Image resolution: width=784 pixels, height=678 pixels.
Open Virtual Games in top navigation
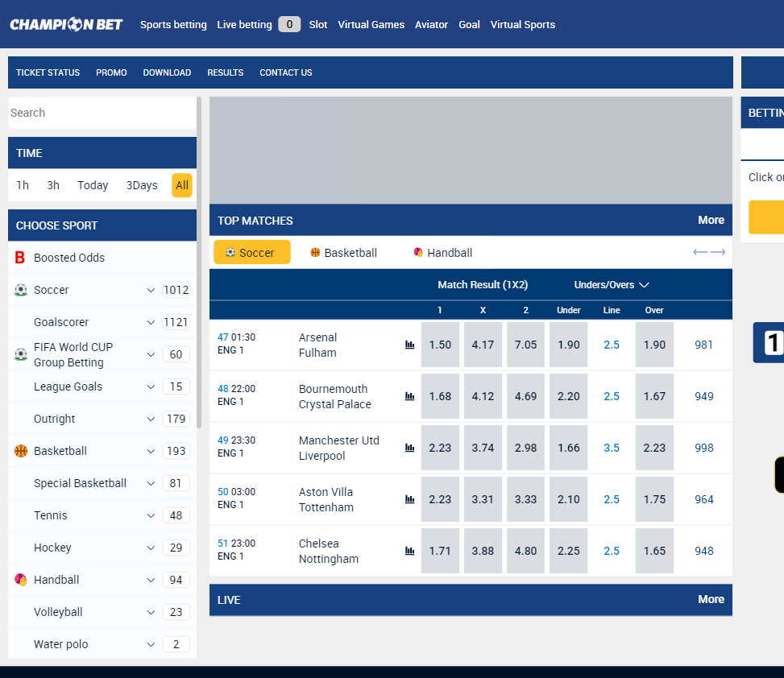371,24
